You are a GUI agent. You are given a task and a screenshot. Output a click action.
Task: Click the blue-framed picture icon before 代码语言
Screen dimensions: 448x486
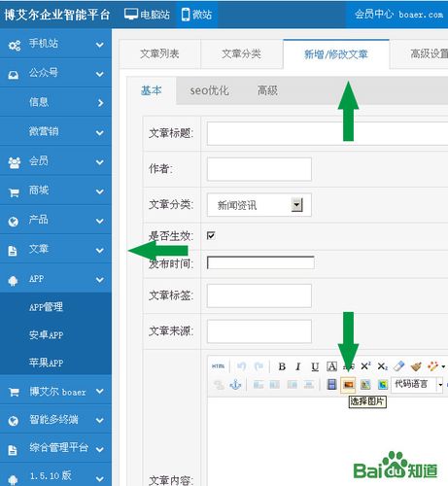(383, 384)
